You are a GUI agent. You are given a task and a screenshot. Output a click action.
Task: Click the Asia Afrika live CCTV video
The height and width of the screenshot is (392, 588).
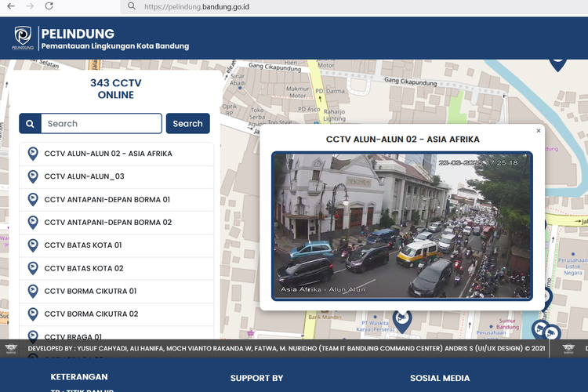pyautogui.click(x=402, y=227)
